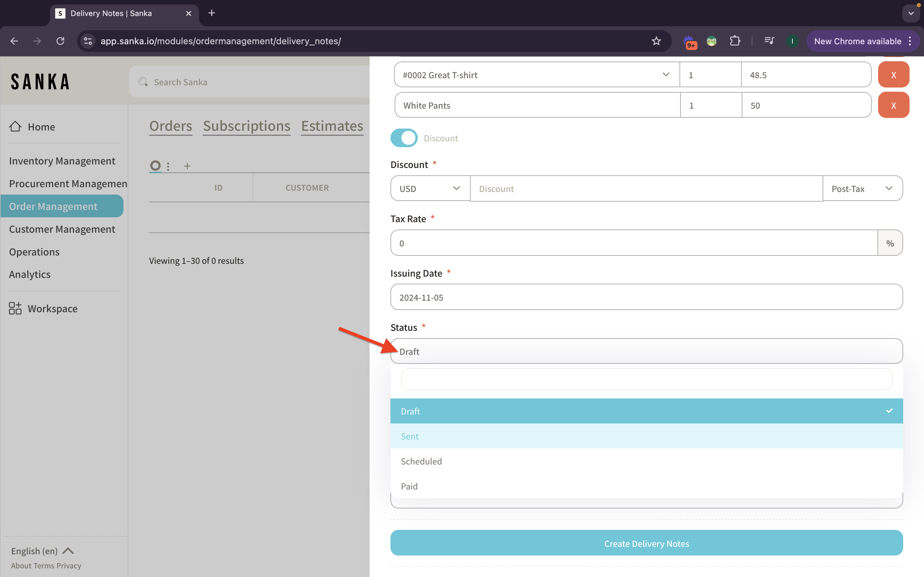
Task: Open view options three-dot icon
Action: pyautogui.click(x=168, y=166)
